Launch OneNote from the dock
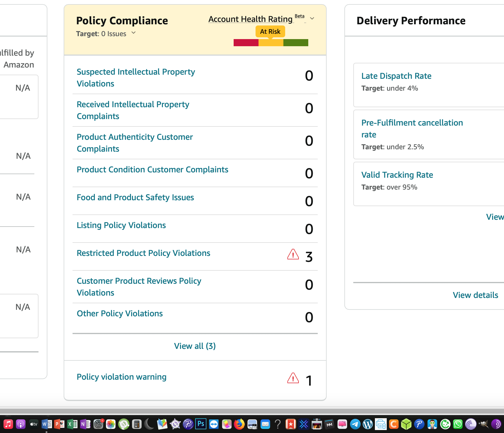The image size is (504, 433). tap(85, 424)
